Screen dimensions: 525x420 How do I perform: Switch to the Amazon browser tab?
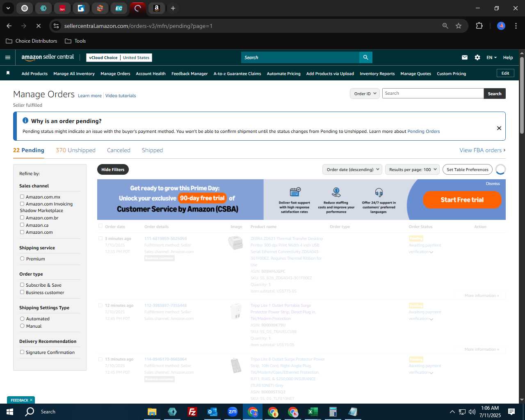(157, 8)
